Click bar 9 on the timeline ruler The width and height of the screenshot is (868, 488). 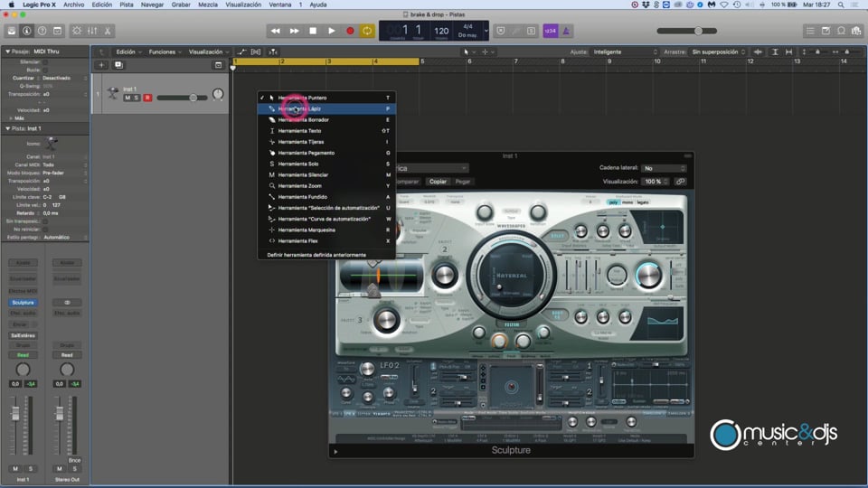(609, 61)
